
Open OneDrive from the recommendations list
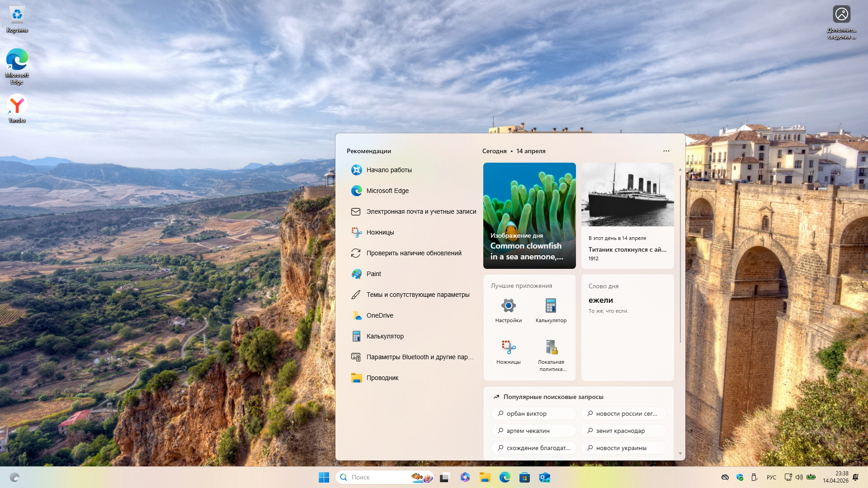[379, 315]
